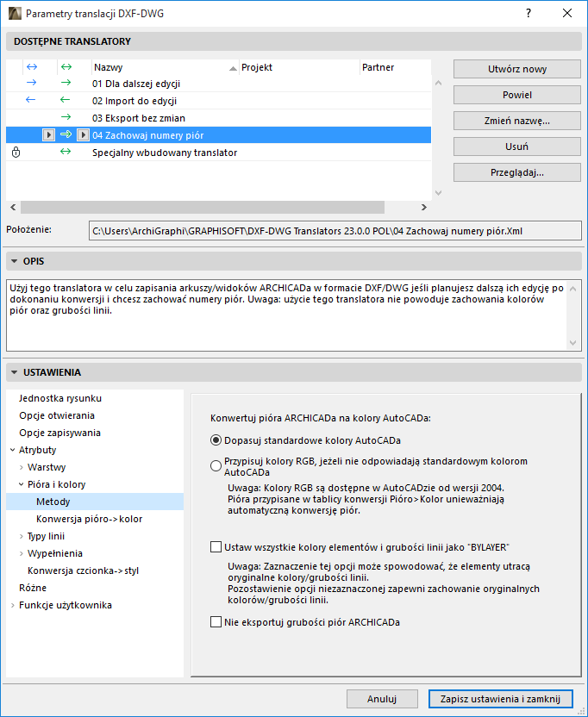
Task: Click the Utwórz nowy button
Action: point(517,69)
